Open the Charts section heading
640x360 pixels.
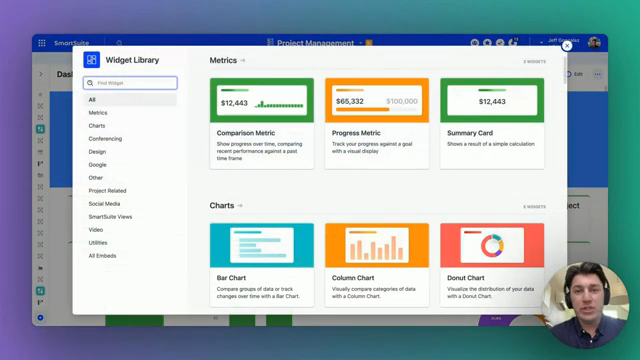(x=222, y=206)
